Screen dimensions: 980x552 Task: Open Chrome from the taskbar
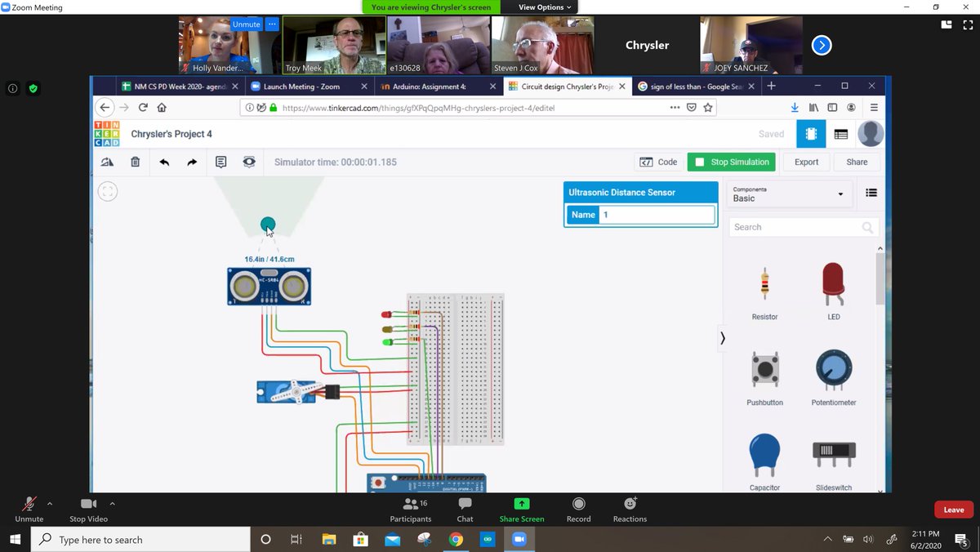456,540
